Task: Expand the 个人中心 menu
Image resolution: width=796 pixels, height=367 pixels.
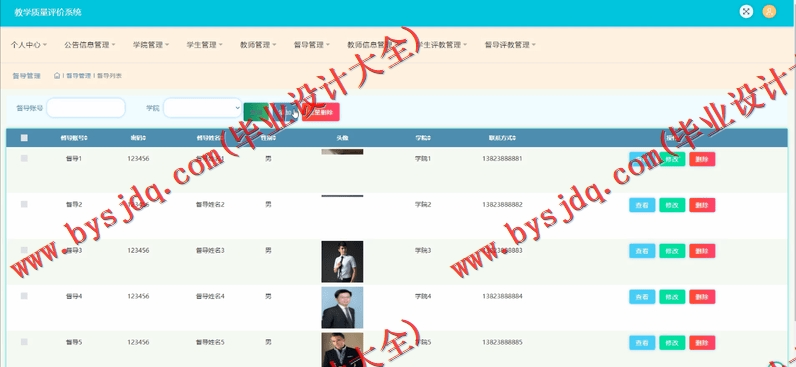Action: (x=28, y=45)
